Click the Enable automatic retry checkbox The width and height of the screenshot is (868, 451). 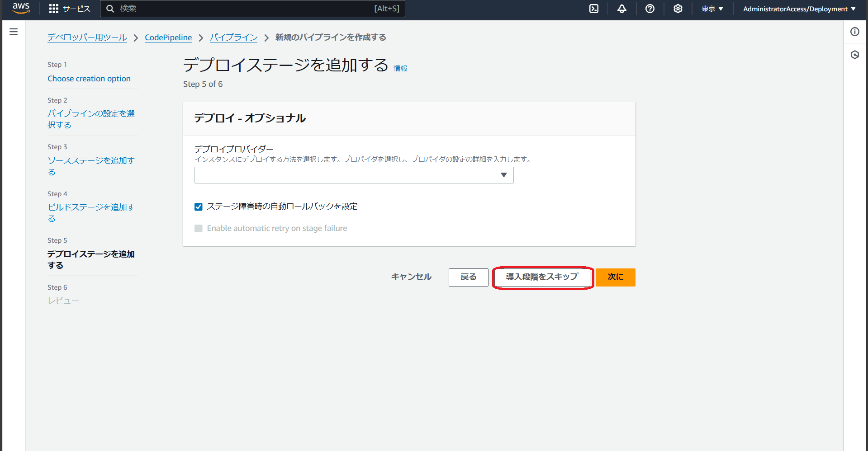coord(198,228)
